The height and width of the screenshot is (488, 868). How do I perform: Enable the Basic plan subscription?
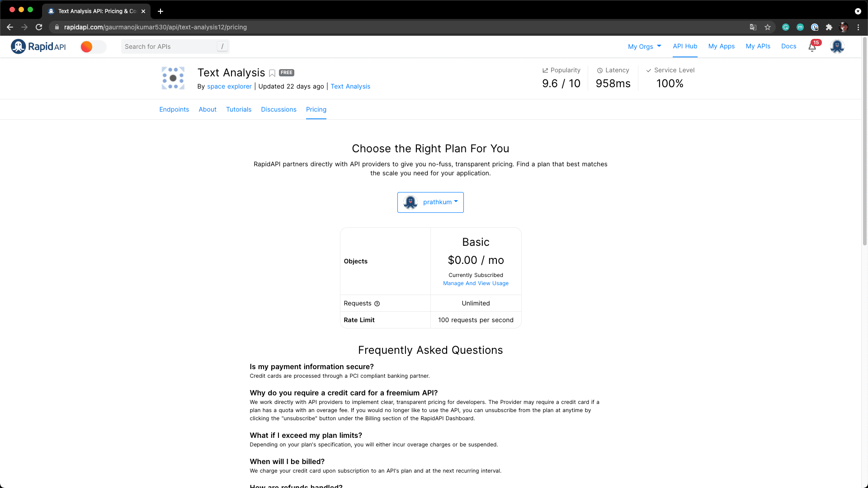coord(476,283)
